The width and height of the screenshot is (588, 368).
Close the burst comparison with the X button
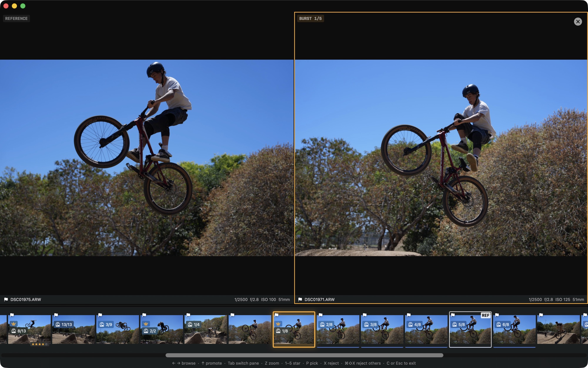[x=578, y=21]
